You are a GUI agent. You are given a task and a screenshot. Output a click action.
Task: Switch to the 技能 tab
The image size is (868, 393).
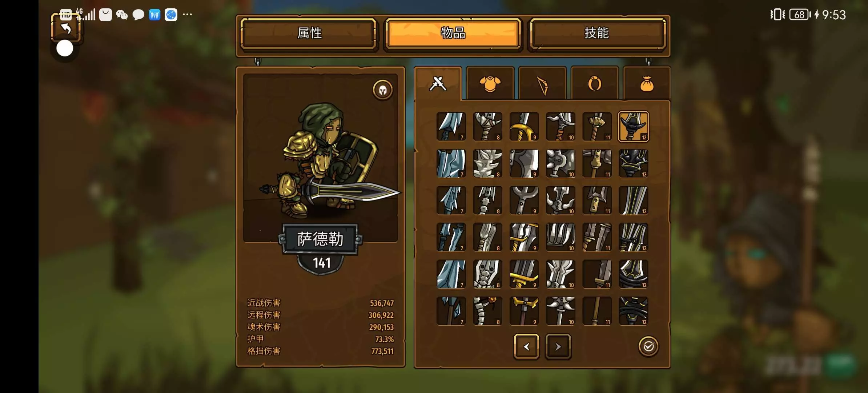tap(597, 33)
